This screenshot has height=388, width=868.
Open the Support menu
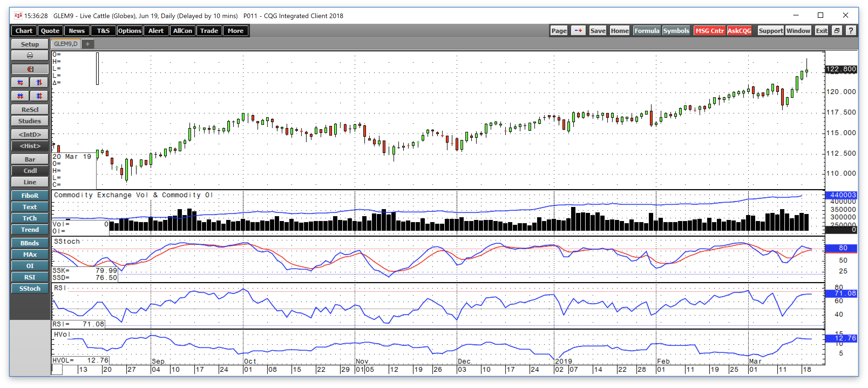point(771,31)
